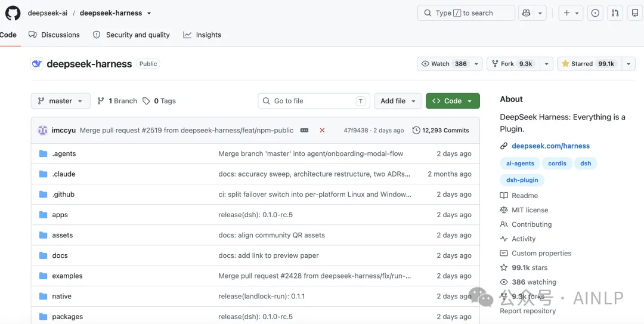Image resolution: width=644 pixels, height=324 pixels.
Task: Open the create new plus dropdown
Action: [571, 13]
